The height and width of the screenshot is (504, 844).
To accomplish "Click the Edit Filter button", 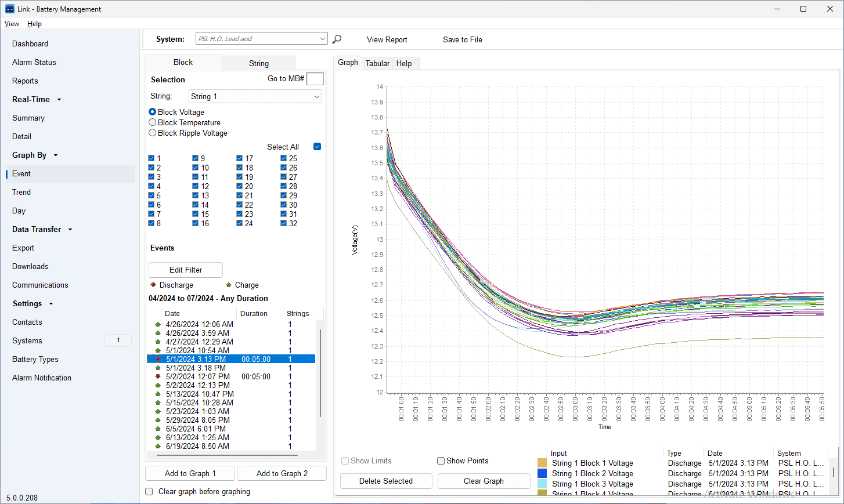I will coord(185,270).
